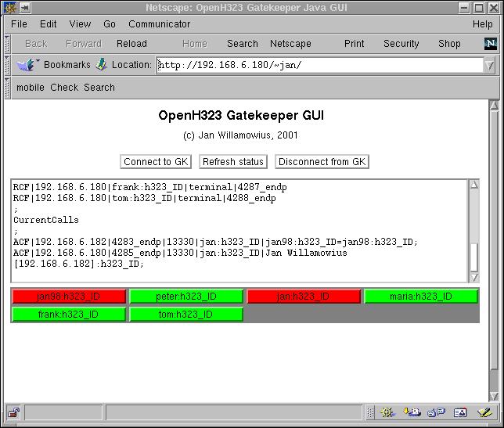Click the RCF frank:h323_ID status line

149,187
